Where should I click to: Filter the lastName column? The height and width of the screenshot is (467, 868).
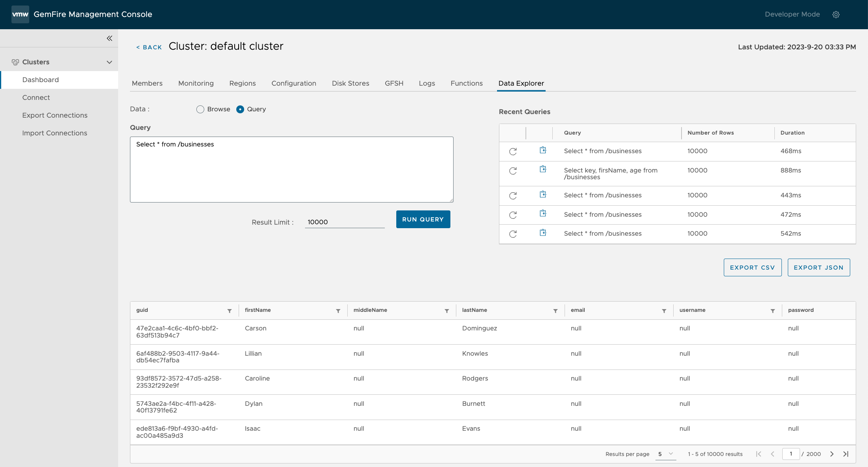555,311
